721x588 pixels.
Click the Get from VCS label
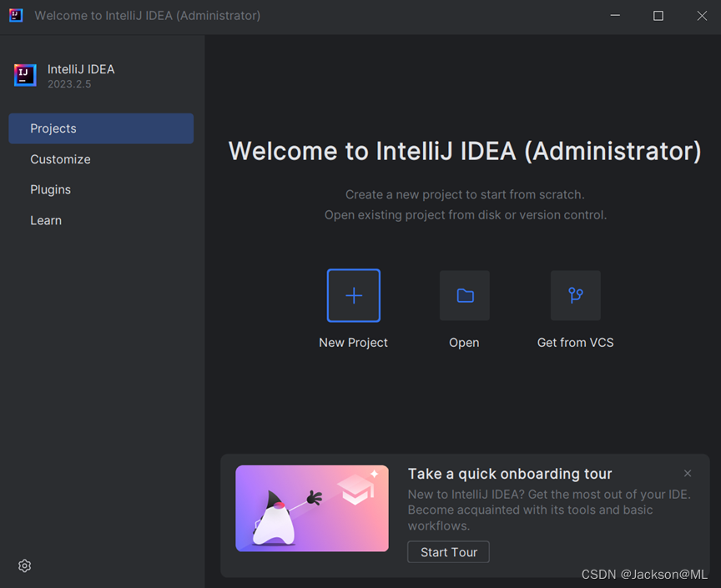[575, 343]
